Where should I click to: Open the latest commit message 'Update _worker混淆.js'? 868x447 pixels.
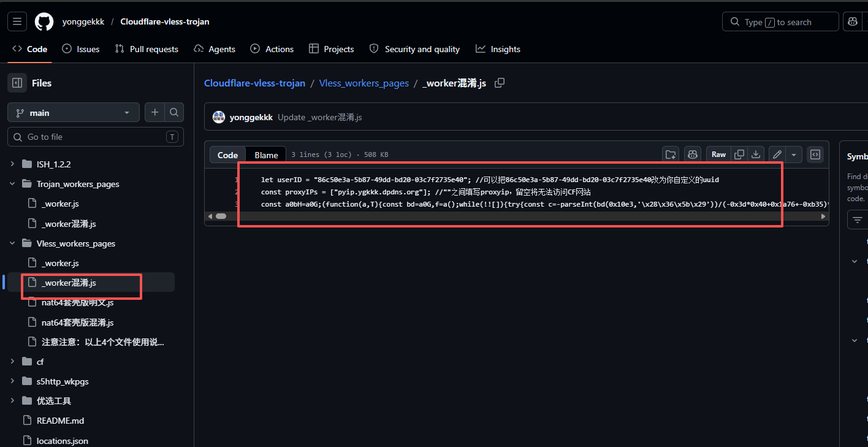point(320,117)
